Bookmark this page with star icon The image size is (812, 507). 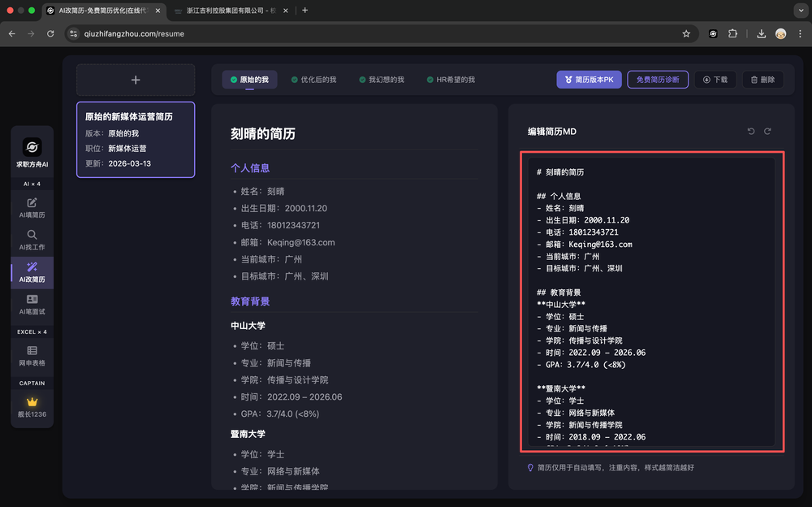click(x=686, y=33)
